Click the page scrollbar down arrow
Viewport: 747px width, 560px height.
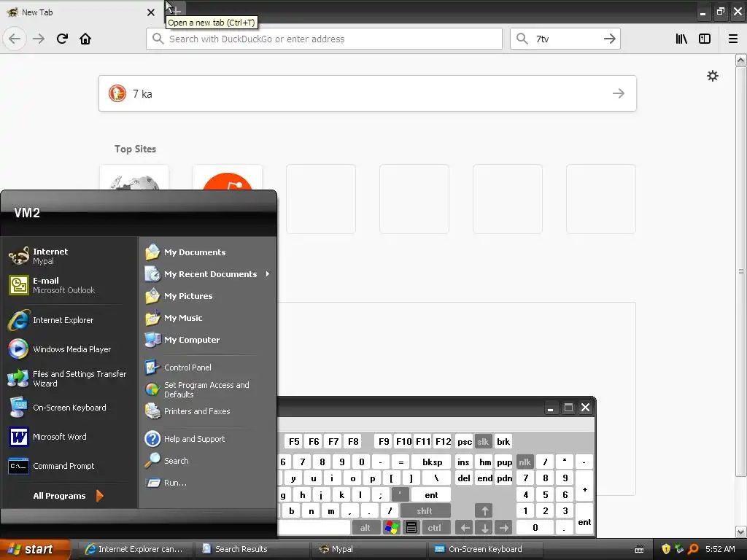pyautogui.click(x=740, y=532)
